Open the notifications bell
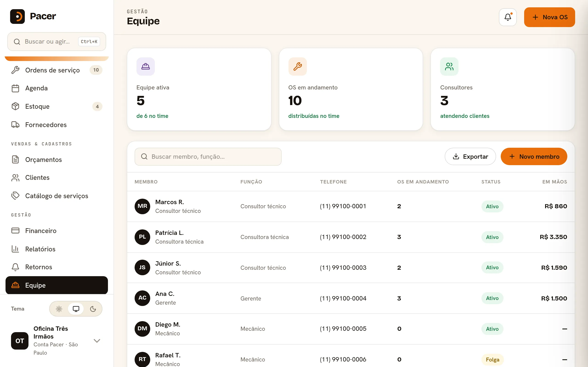Viewport: 588px width, 367px height. [508, 17]
